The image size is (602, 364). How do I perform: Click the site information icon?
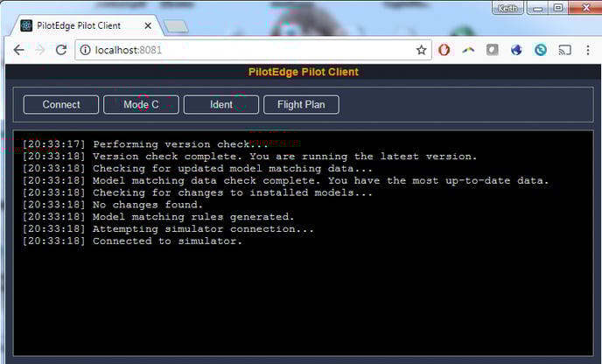85,50
